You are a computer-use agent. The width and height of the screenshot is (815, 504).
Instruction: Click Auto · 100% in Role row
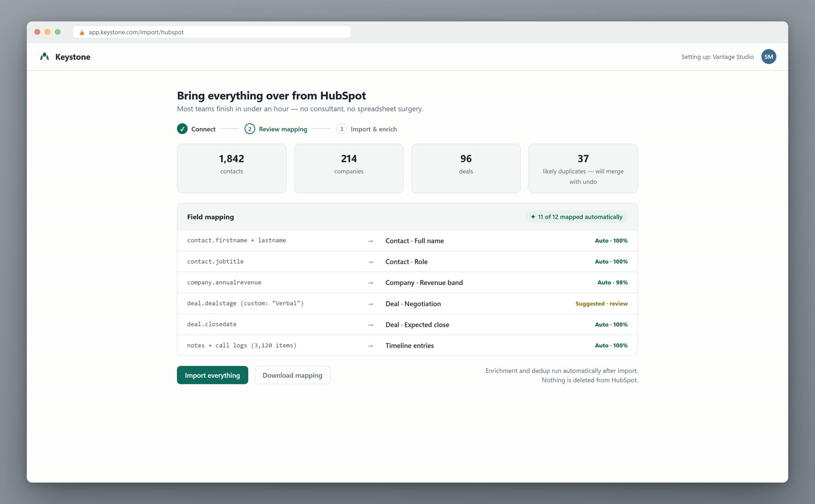pos(611,262)
